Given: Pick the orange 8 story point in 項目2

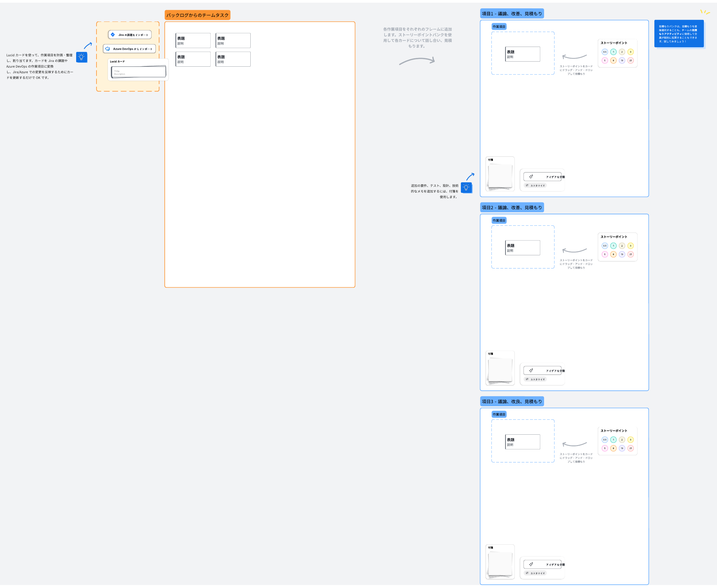Looking at the screenshot, I should [x=613, y=254].
